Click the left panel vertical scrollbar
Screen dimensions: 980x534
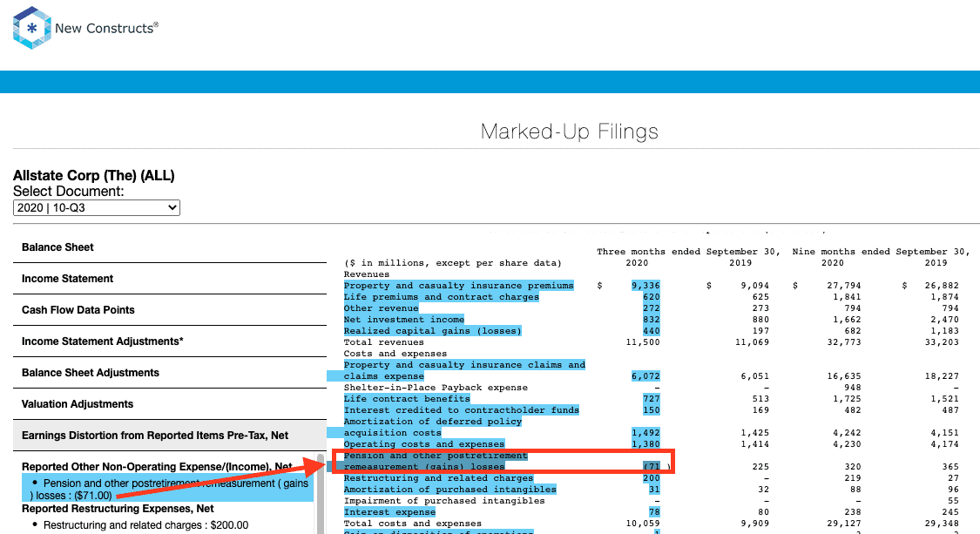click(x=321, y=494)
